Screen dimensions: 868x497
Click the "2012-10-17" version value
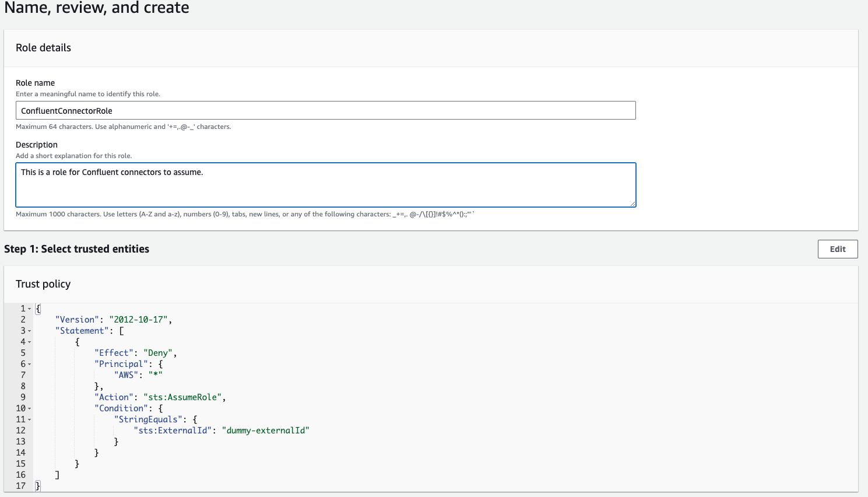pos(139,319)
